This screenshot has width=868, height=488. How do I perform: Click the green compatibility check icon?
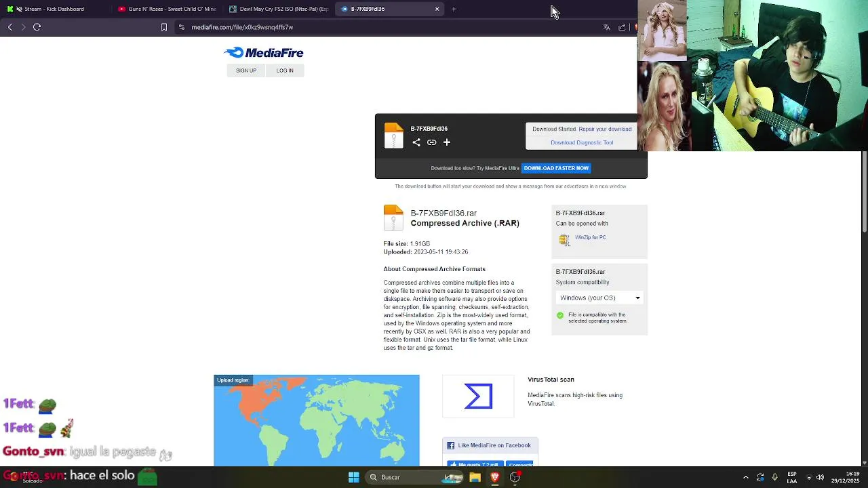(x=560, y=315)
